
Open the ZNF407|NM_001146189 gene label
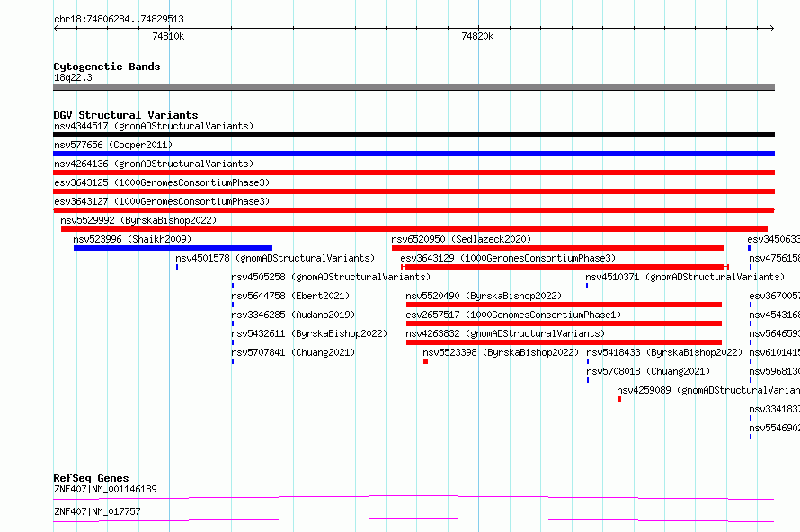click(x=105, y=489)
